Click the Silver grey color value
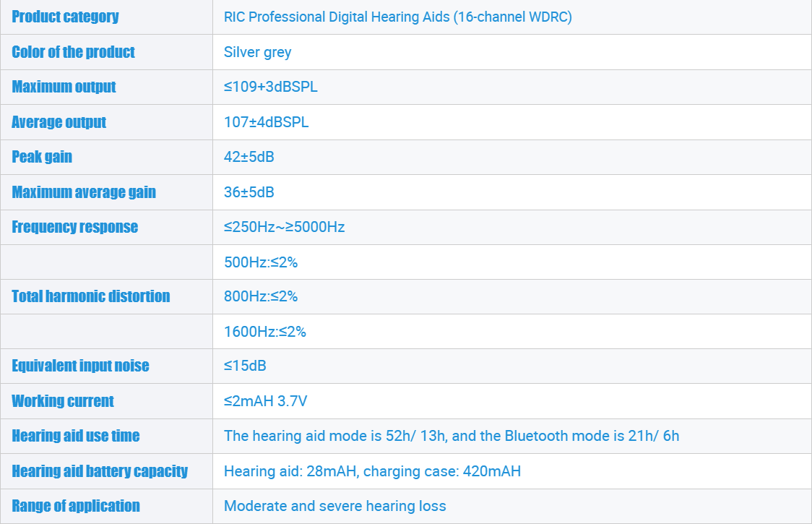812x524 pixels. [x=257, y=52]
